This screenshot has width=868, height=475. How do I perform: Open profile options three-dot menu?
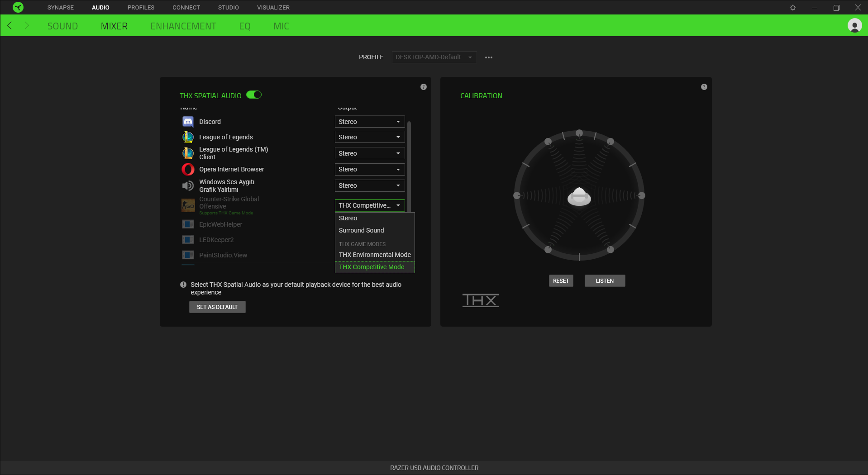click(489, 57)
